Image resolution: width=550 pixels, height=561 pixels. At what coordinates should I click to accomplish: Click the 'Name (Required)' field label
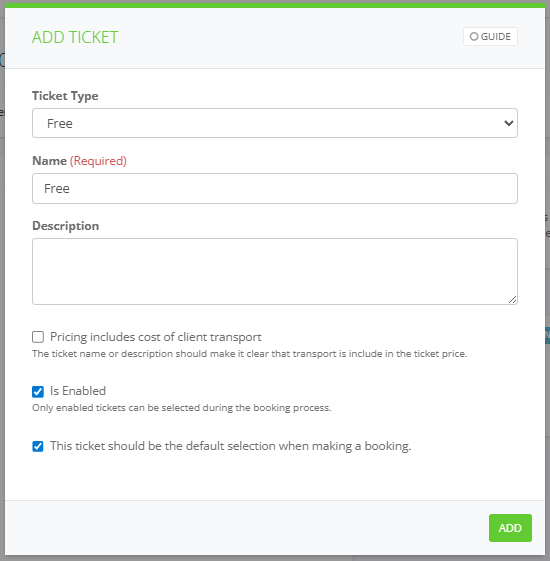point(79,161)
